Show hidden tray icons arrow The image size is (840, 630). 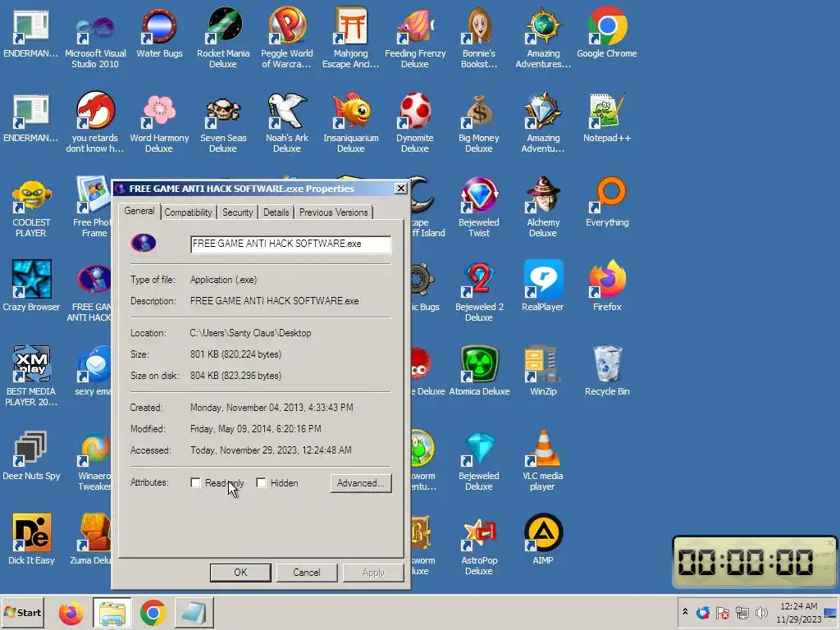[x=685, y=612]
